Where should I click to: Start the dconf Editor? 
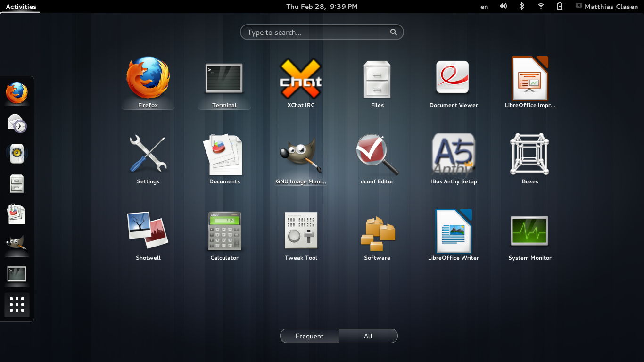(x=377, y=154)
